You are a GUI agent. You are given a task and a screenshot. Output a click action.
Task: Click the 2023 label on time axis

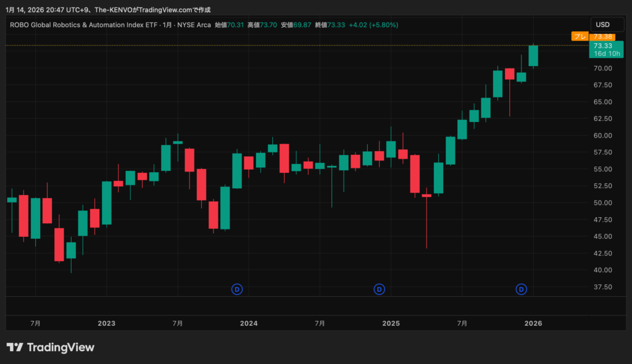click(x=106, y=323)
